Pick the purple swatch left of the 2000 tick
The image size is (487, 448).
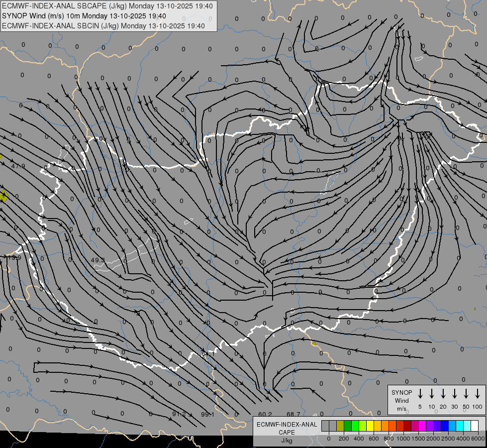pyautogui.click(x=430, y=426)
